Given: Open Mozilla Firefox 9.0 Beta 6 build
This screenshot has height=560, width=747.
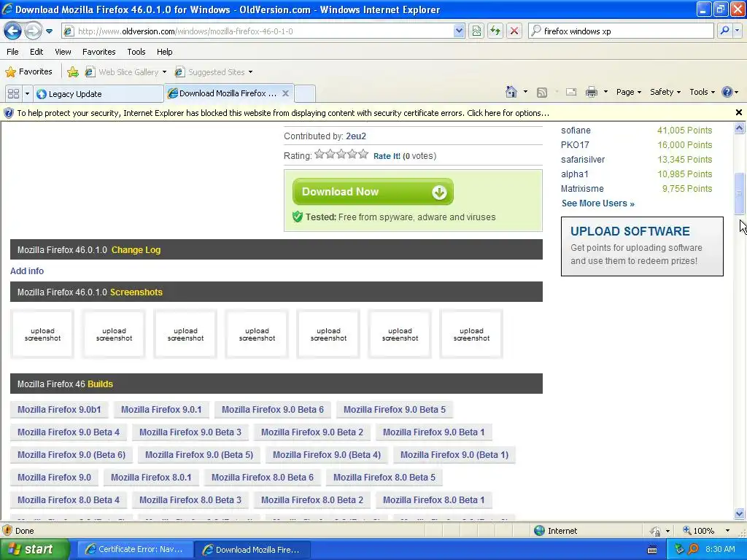Looking at the screenshot, I should pos(273,410).
